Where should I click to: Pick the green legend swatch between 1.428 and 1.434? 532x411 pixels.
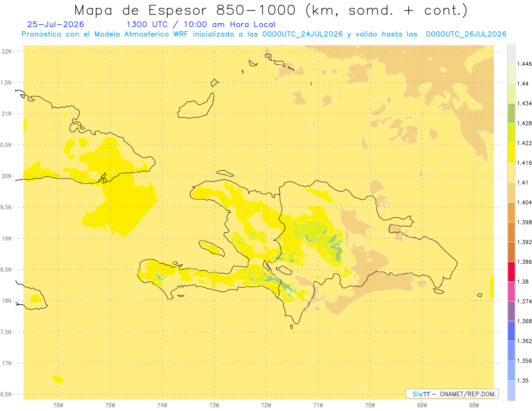511,113
